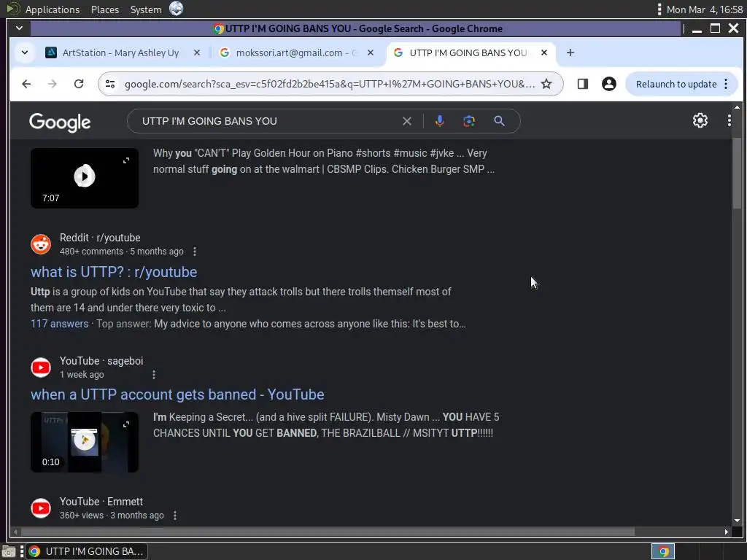Click the YouTube favicon for sageboi result
Image resolution: width=747 pixels, height=560 pixels.
pyautogui.click(x=41, y=367)
